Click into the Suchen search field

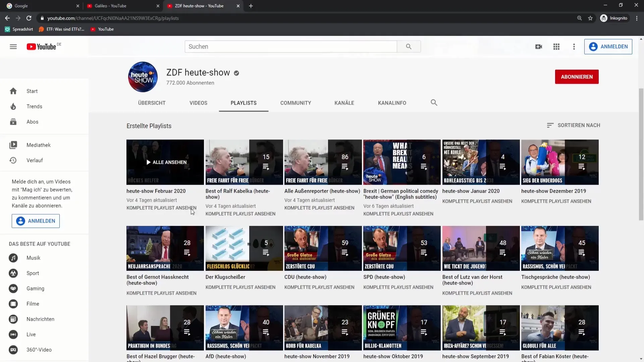pyautogui.click(x=291, y=47)
